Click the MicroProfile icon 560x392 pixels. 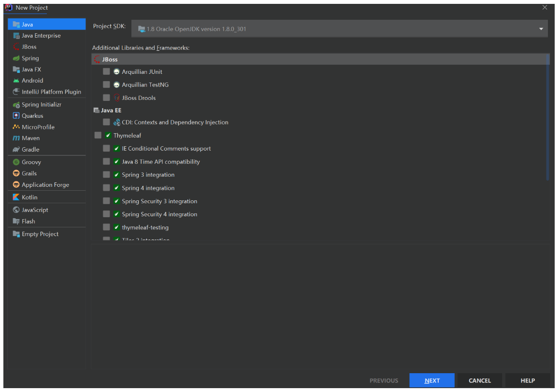point(16,127)
